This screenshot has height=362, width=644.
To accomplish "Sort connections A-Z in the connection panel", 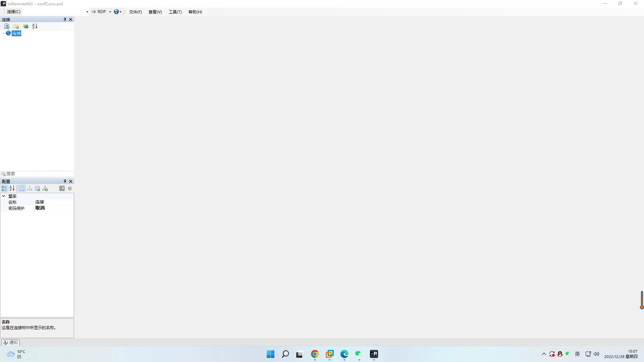I will [x=35, y=26].
